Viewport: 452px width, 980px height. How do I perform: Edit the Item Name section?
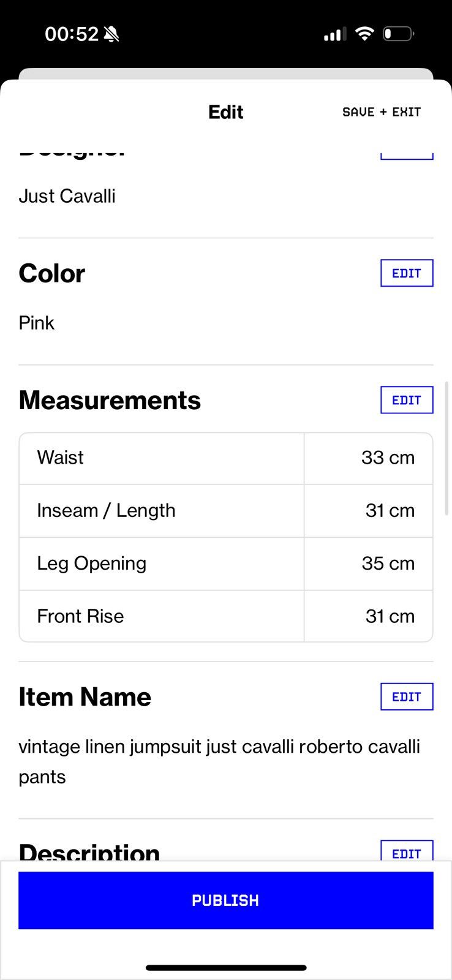coord(407,697)
